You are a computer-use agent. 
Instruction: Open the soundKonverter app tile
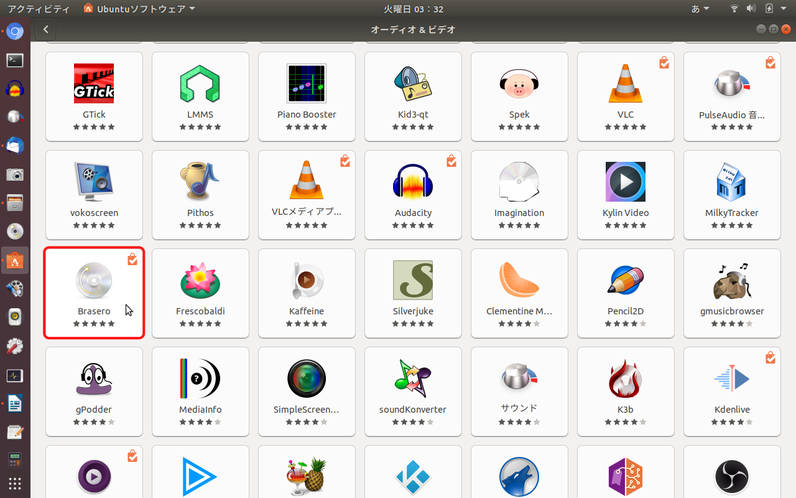pyautogui.click(x=413, y=391)
